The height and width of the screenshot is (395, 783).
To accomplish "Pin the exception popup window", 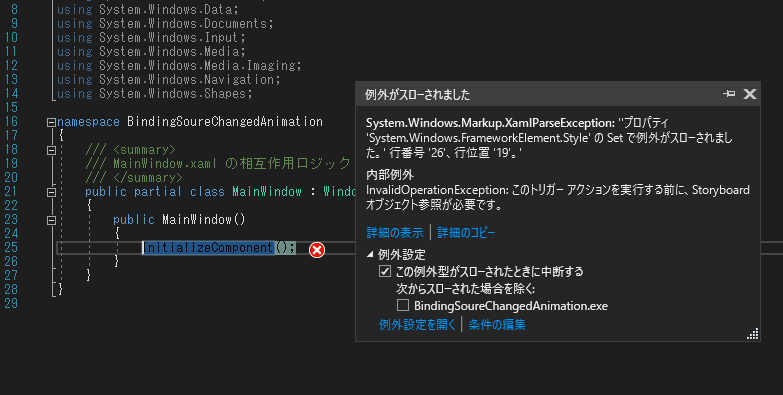I will [x=729, y=94].
